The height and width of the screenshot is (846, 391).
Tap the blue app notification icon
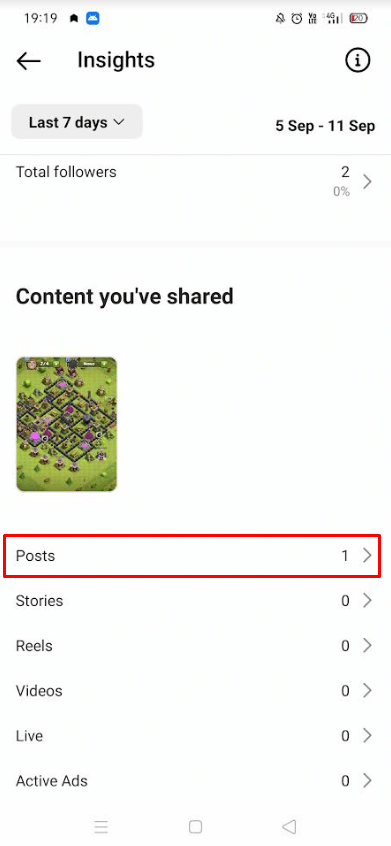click(93, 18)
